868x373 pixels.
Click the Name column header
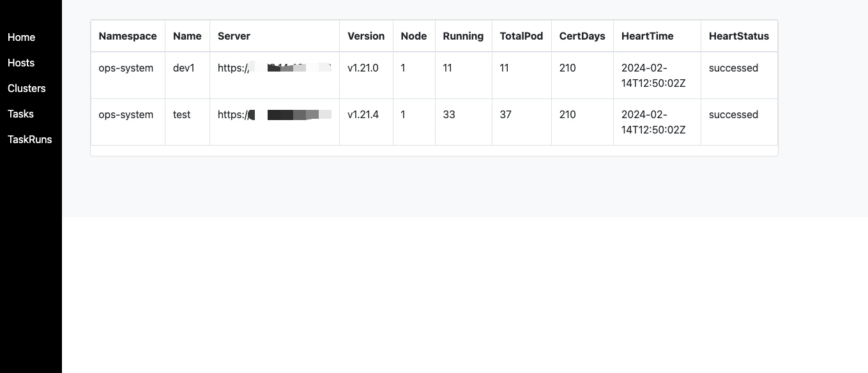pyautogui.click(x=187, y=36)
